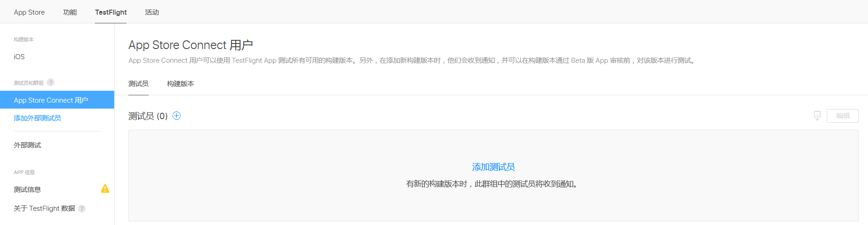This screenshot has width=868, height=225.
Task: Click the APP 信息 section label
Action: click(24, 173)
